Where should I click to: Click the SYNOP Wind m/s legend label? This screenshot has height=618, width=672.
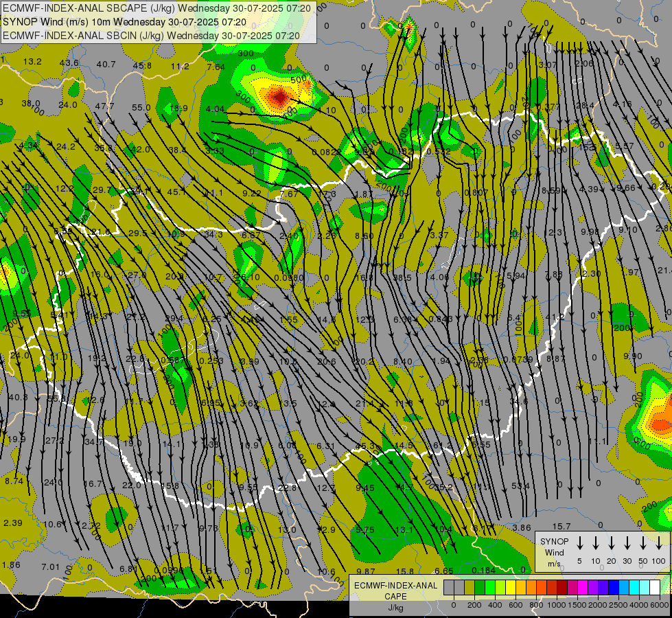tap(554, 552)
